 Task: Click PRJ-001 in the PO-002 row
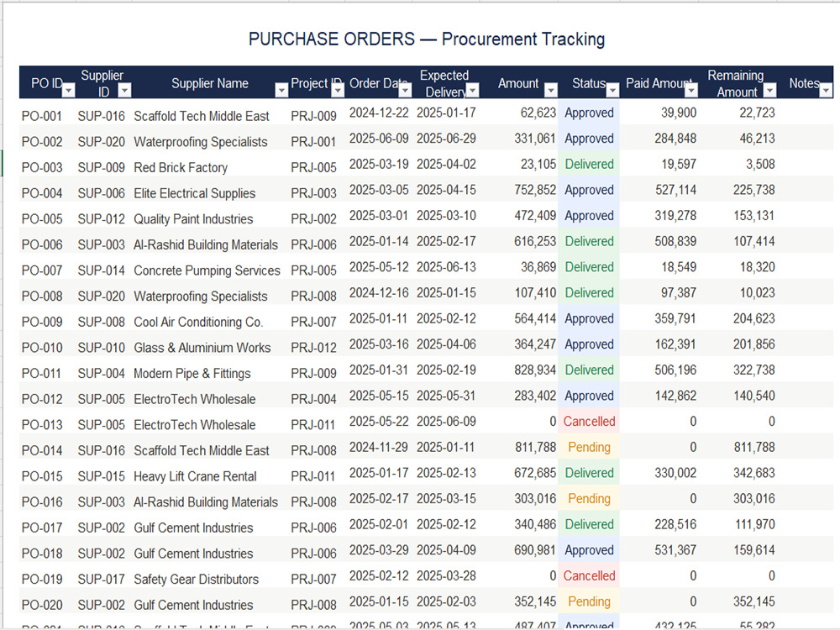point(313,142)
